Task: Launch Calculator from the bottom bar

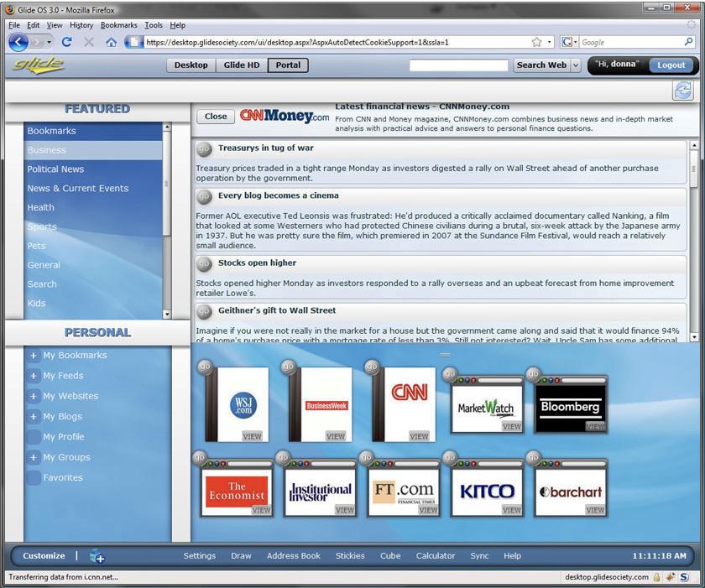Action: click(436, 555)
